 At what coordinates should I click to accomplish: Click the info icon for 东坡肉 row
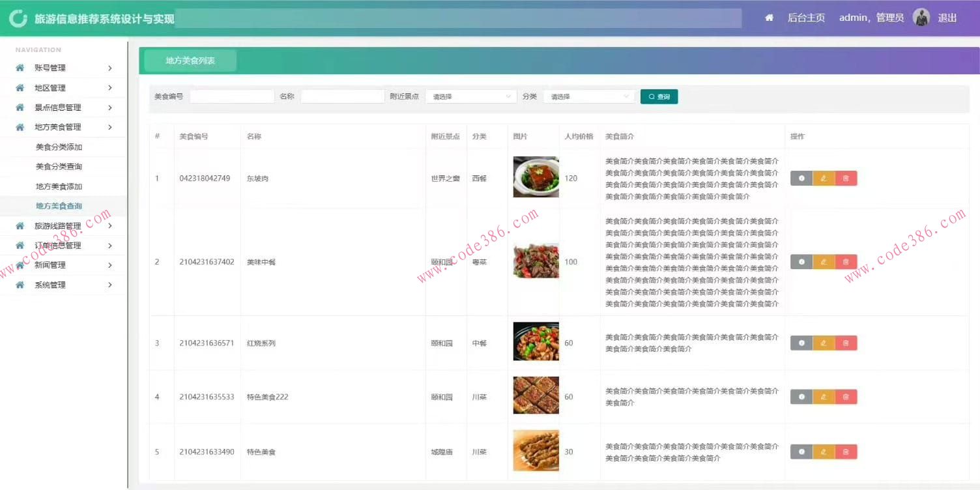pos(801,177)
